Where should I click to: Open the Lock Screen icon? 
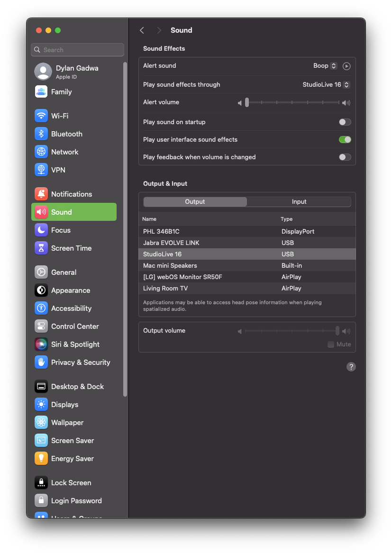pyautogui.click(x=41, y=482)
